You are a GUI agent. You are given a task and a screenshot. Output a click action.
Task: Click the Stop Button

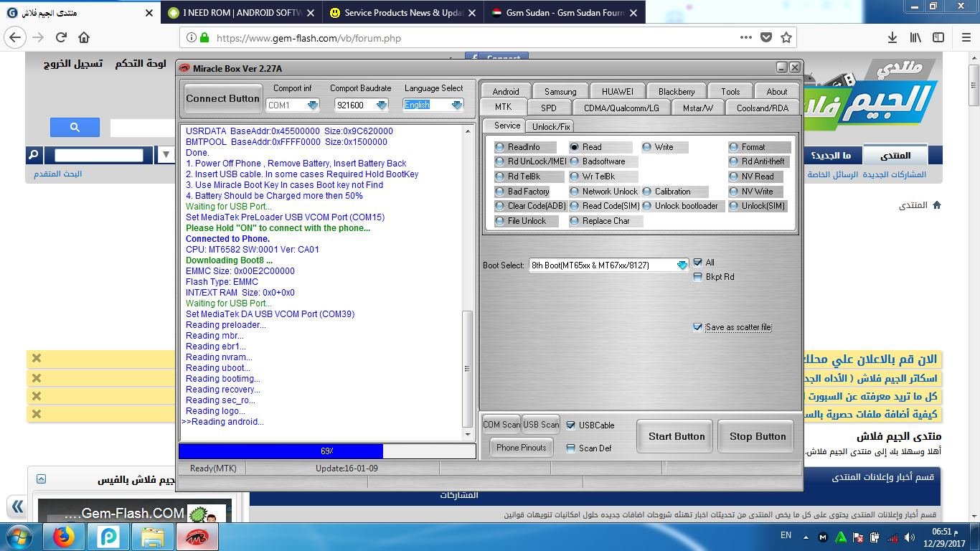click(x=758, y=436)
